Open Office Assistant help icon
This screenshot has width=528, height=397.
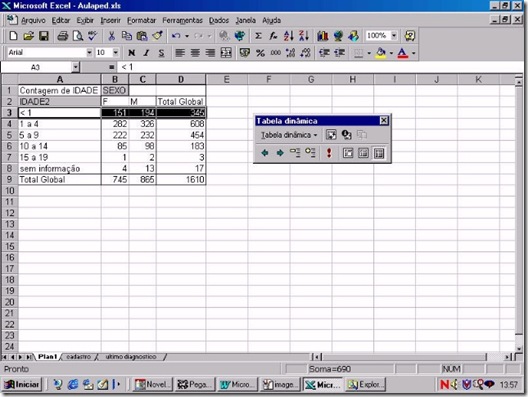coord(410,36)
